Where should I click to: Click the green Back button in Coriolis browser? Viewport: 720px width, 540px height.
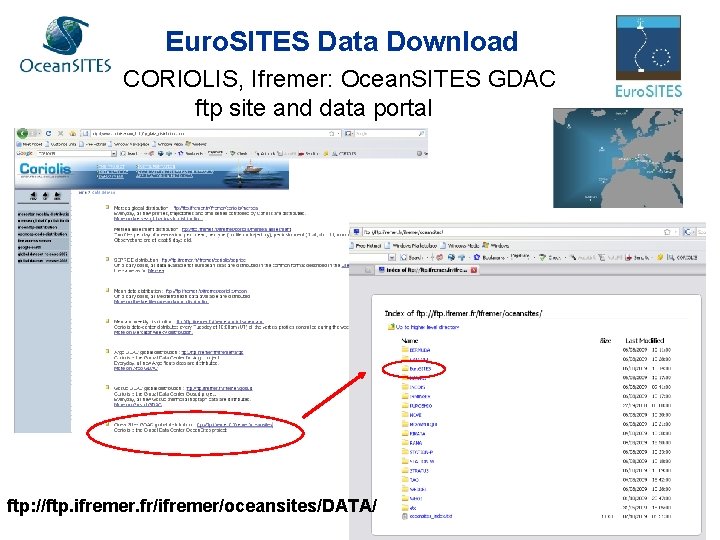tap(22, 133)
